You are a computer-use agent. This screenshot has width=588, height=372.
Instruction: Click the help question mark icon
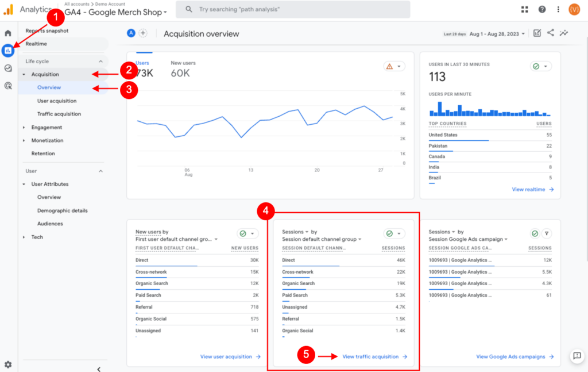click(542, 9)
